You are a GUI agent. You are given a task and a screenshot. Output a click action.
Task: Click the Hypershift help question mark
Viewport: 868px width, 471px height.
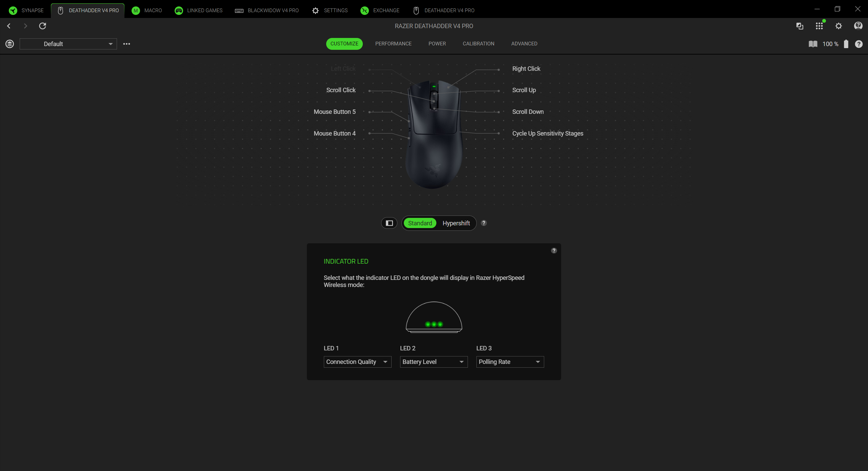pyautogui.click(x=484, y=223)
